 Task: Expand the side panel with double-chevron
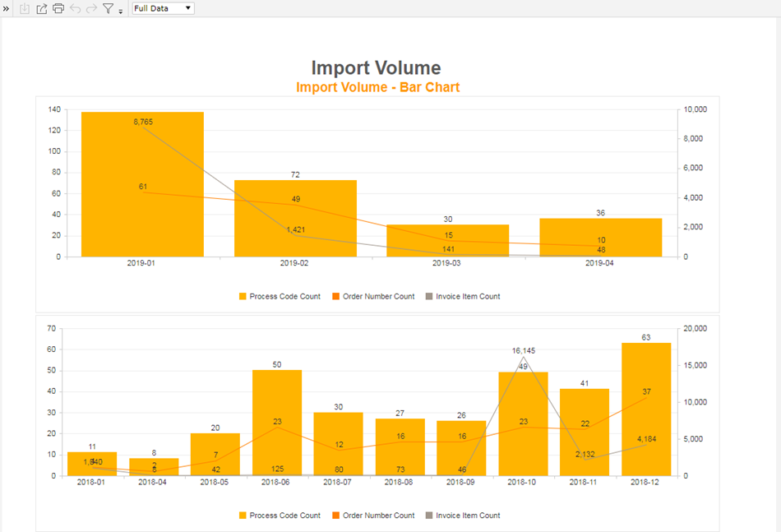6,8
